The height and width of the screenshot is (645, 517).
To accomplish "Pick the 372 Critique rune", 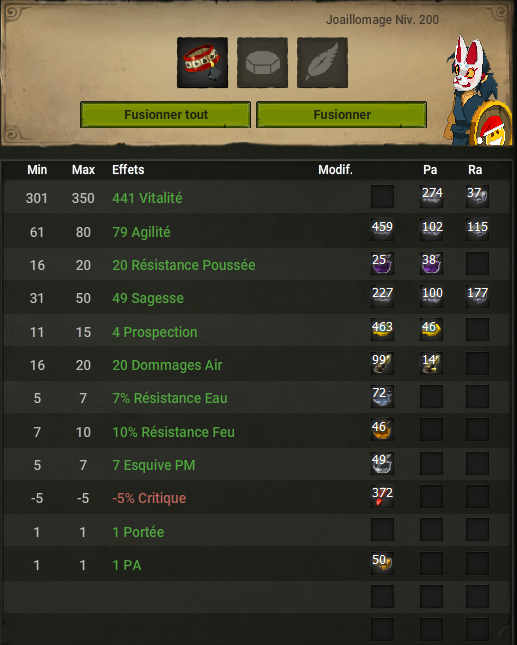I will (x=383, y=497).
